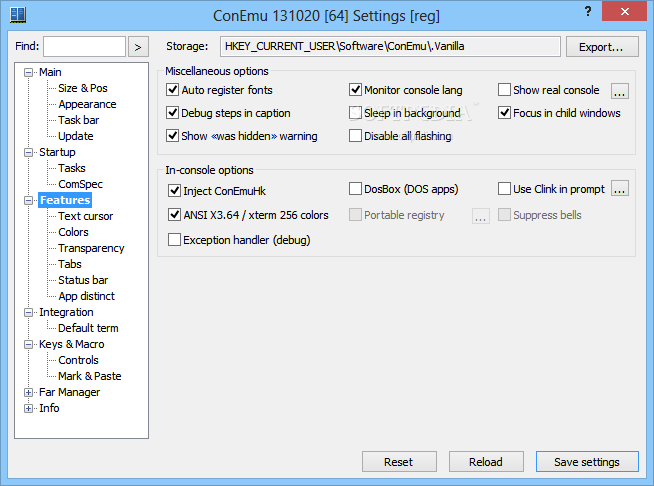Select Size & Pos settings page
Viewport: 654px width, 486px height.
tap(83, 88)
